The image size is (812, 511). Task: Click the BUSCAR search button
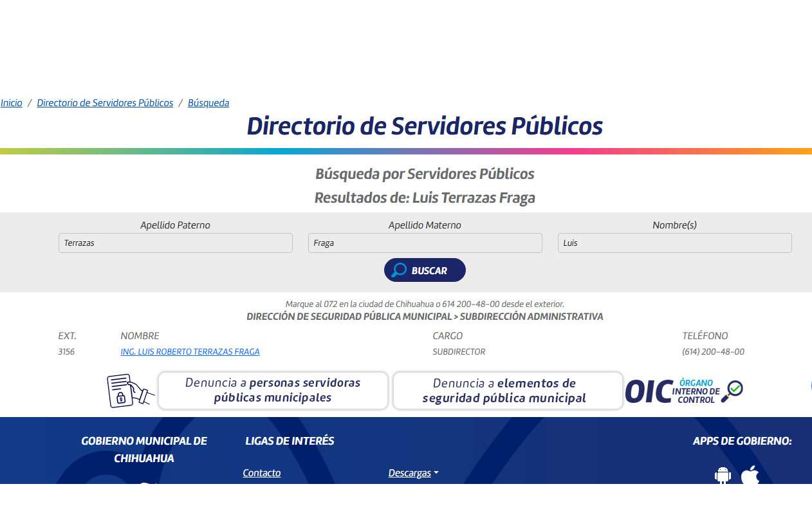425,270
